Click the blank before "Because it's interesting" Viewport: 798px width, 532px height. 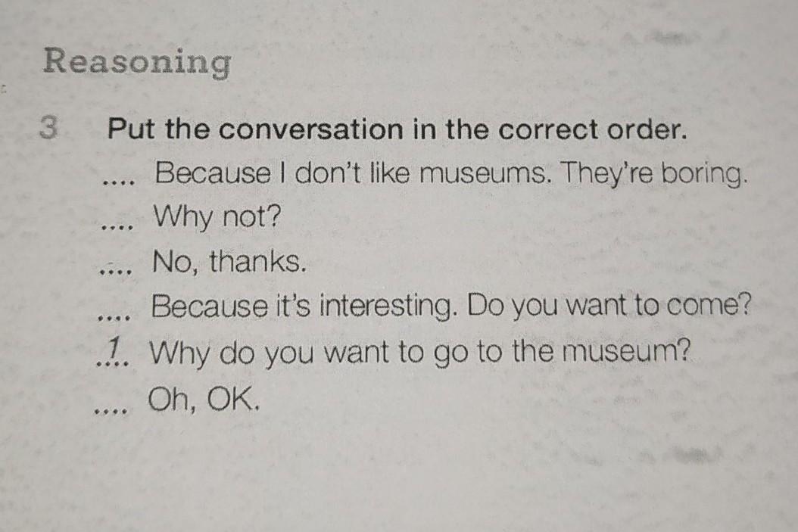point(114,312)
